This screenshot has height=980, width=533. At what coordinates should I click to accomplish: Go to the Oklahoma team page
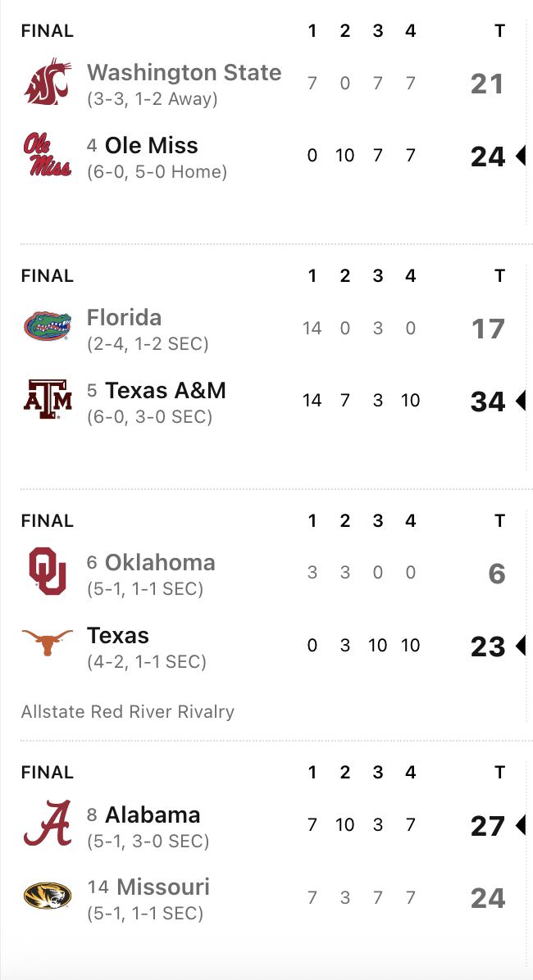coord(160,562)
